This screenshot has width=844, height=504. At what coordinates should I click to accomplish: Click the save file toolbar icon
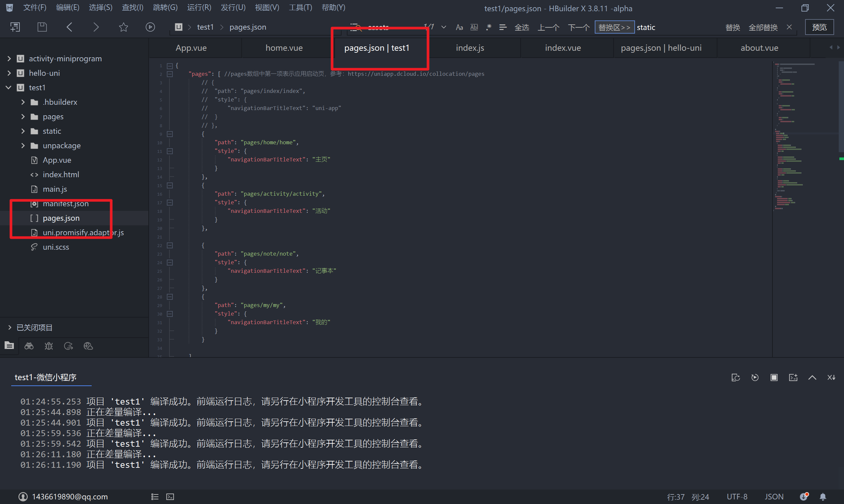pos(42,27)
